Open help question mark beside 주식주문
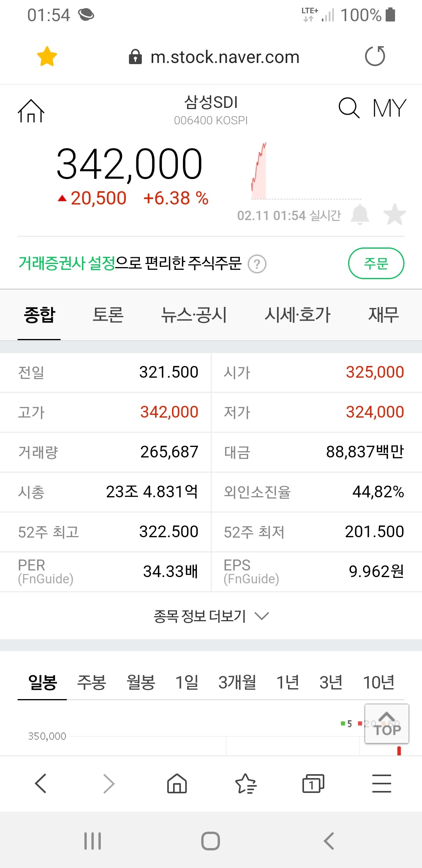 (x=257, y=264)
